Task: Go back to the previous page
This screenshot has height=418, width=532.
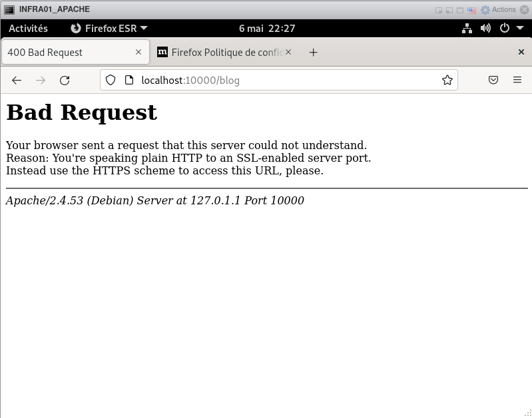Action: (x=17, y=80)
